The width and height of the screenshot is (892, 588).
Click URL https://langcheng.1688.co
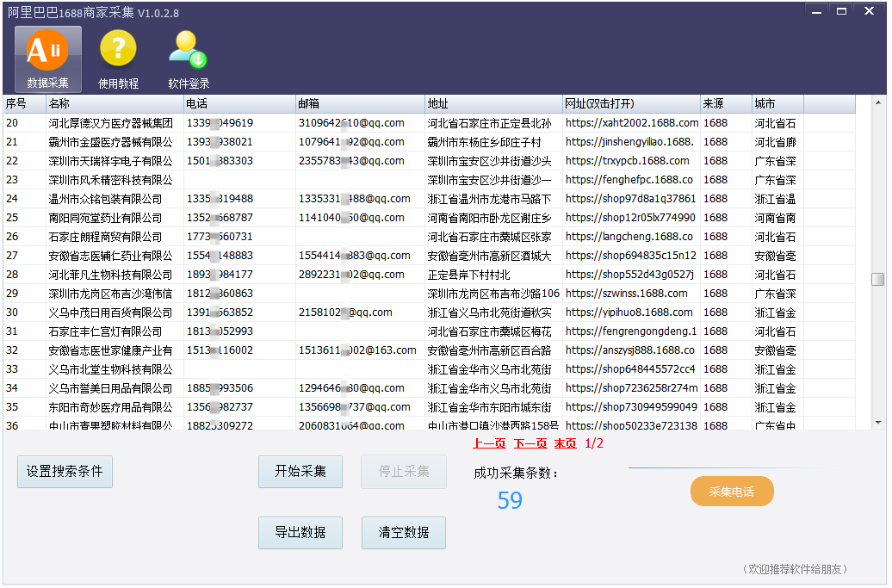pyautogui.click(x=629, y=237)
